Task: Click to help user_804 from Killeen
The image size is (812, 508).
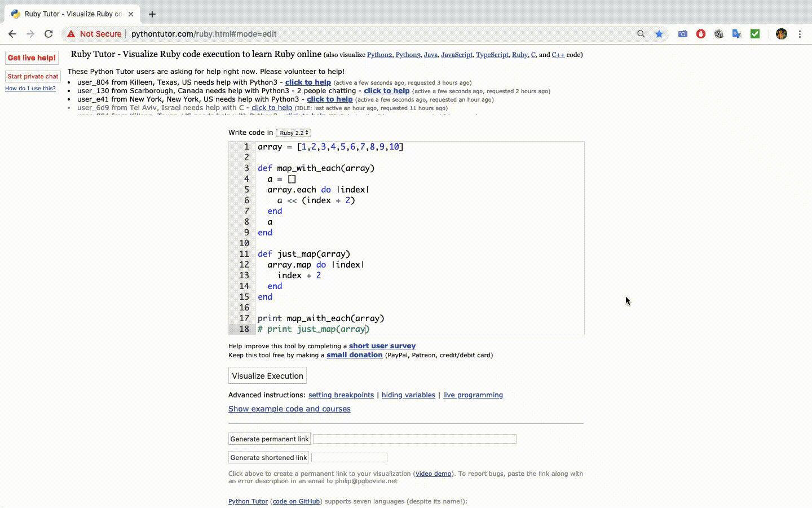Action: click(308, 82)
